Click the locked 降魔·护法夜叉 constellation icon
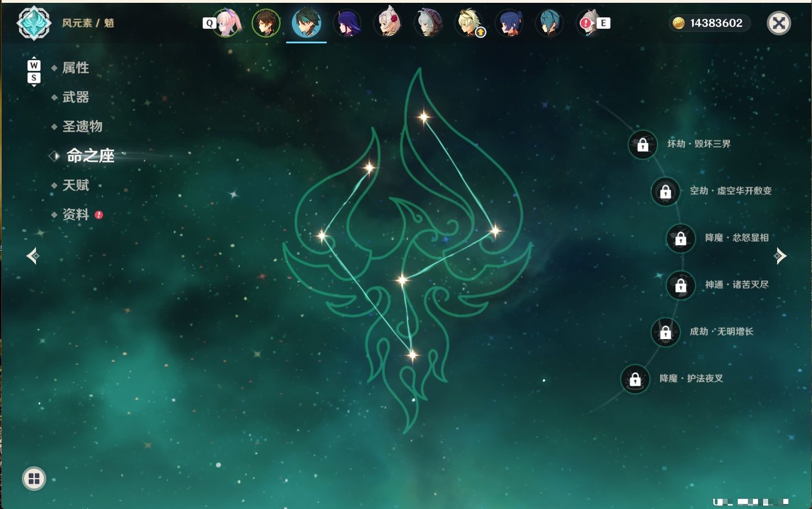The width and height of the screenshot is (812, 509). [635, 380]
